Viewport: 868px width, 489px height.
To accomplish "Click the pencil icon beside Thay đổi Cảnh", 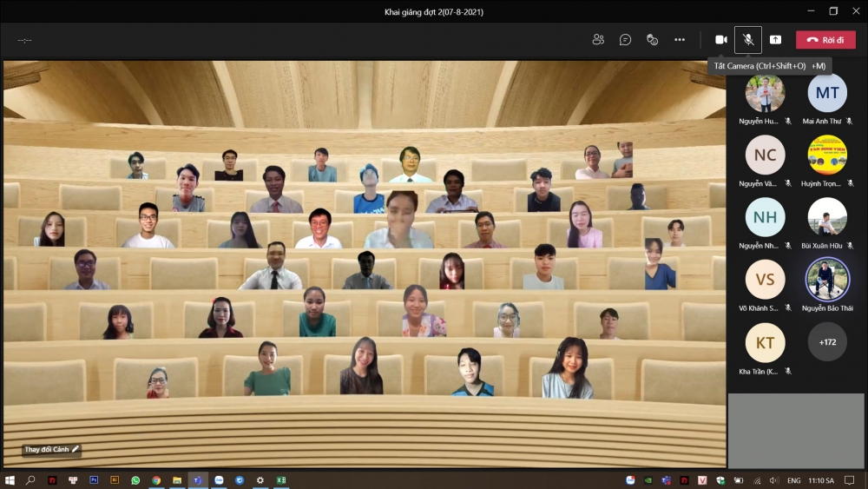I will 76,449.
